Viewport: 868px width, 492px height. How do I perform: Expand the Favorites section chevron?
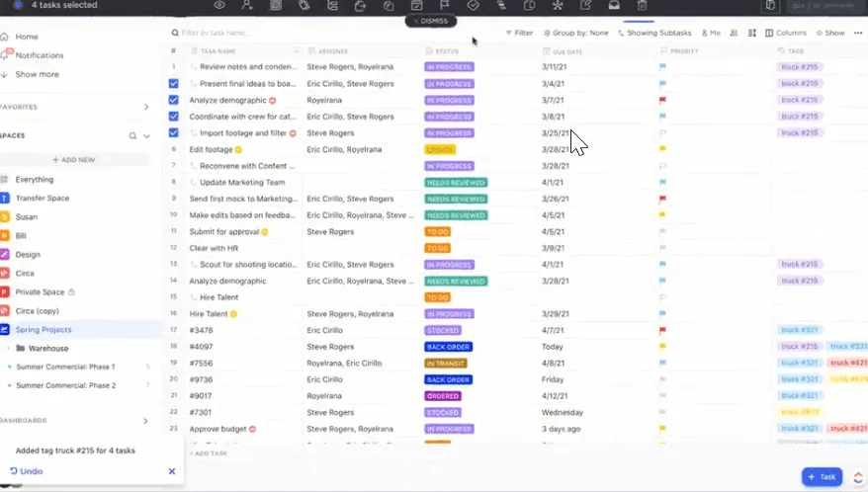point(146,107)
